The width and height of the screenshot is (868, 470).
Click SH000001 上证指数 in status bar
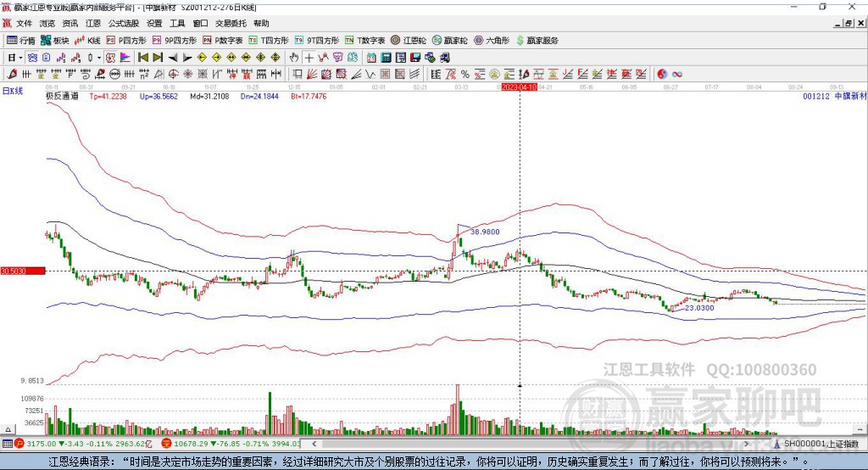[821, 444]
